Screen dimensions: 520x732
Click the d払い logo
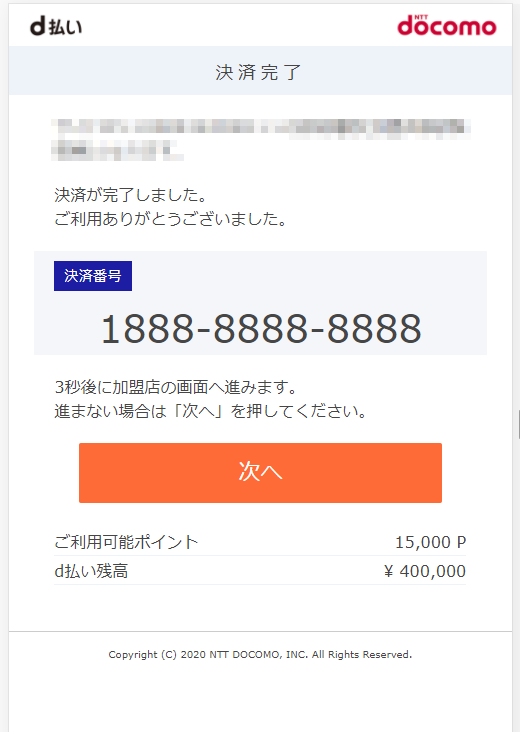tap(56, 26)
